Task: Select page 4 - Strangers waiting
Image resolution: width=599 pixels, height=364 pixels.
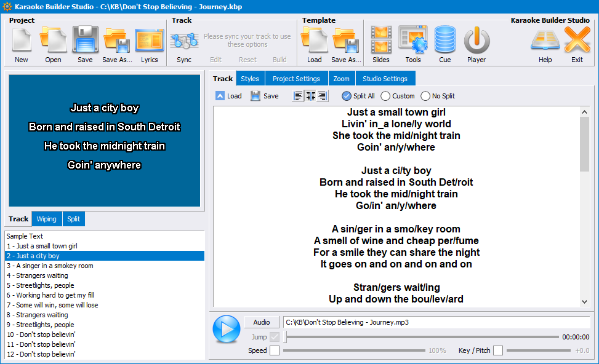Action: coord(104,275)
